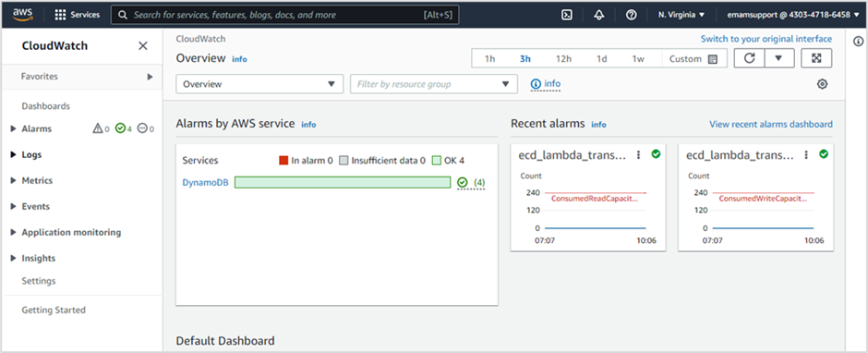Close the CloudWatch navigation pane
868x353 pixels.
click(143, 46)
